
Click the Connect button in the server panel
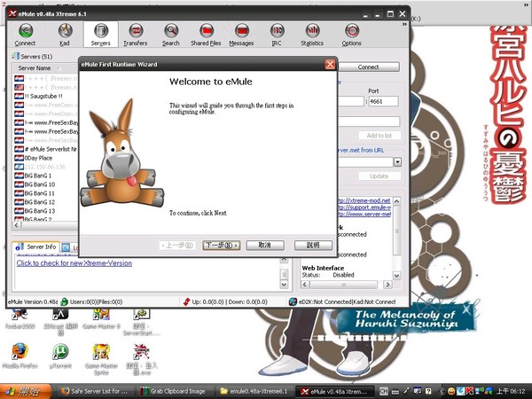(x=368, y=66)
